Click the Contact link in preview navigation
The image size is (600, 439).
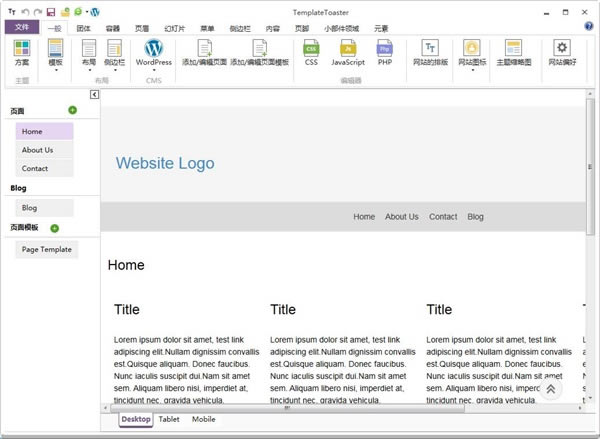[443, 217]
